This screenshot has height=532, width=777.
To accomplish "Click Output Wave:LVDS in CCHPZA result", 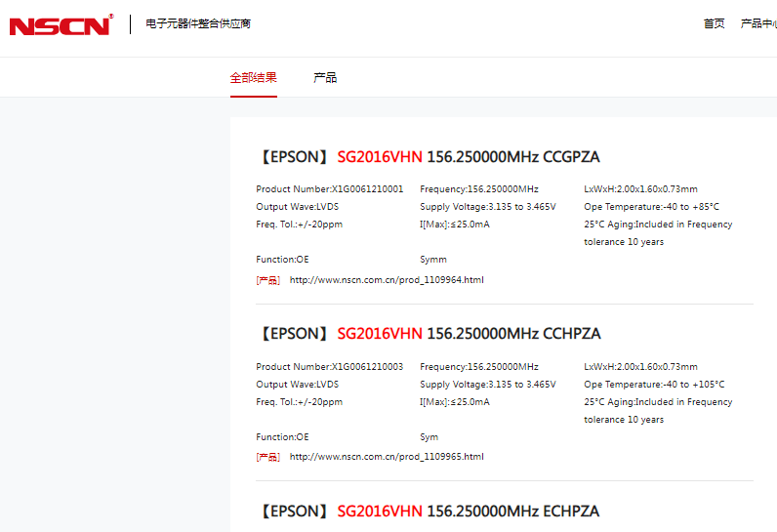I will coord(298,385).
